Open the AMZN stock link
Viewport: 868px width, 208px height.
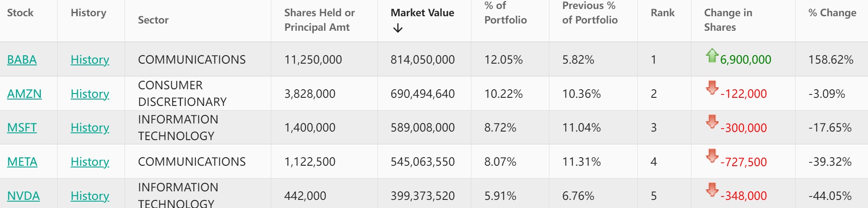pos(24,94)
